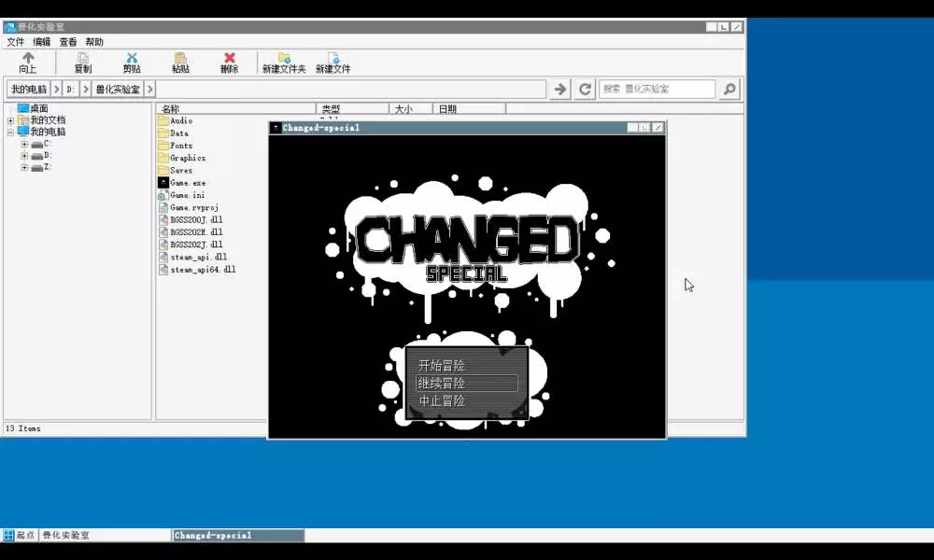The width and height of the screenshot is (934, 560).
Task: Select steam_api.dll file
Action: 193,258
